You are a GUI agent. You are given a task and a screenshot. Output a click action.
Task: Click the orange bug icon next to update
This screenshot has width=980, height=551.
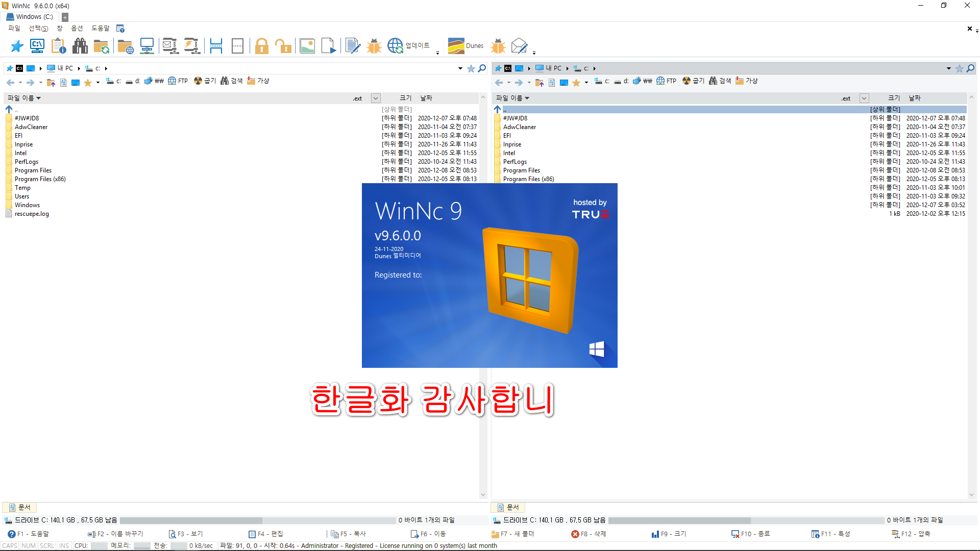point(374,46)
